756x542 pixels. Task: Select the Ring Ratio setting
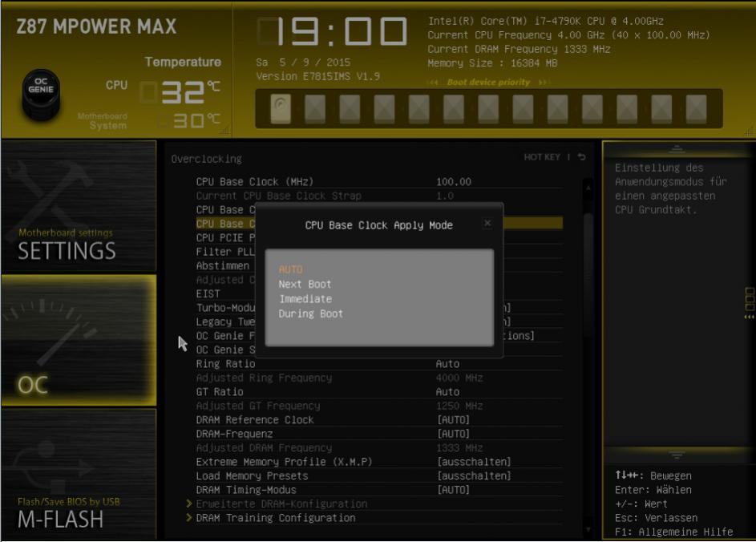(225, 364)
